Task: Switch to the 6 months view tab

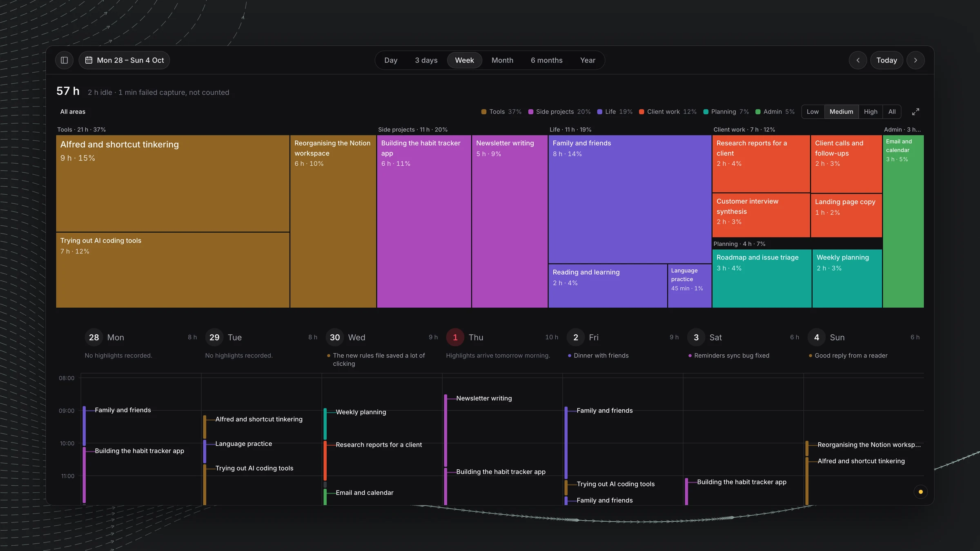Action: click(546, 60)
